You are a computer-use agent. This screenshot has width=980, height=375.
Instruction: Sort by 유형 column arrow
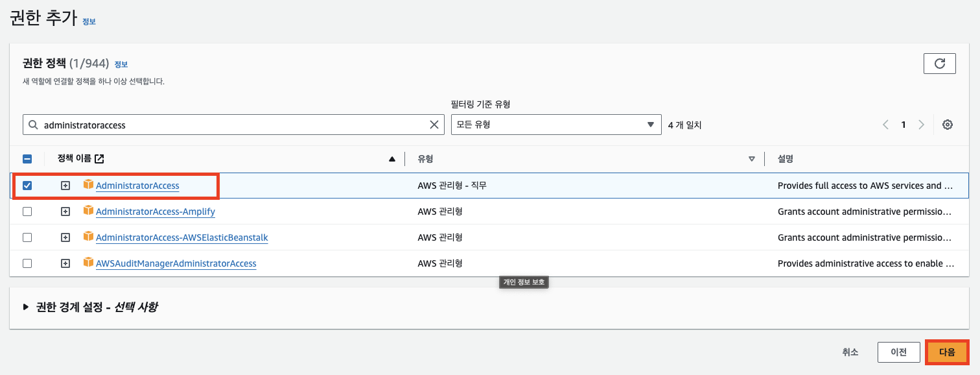coord(752,159)
